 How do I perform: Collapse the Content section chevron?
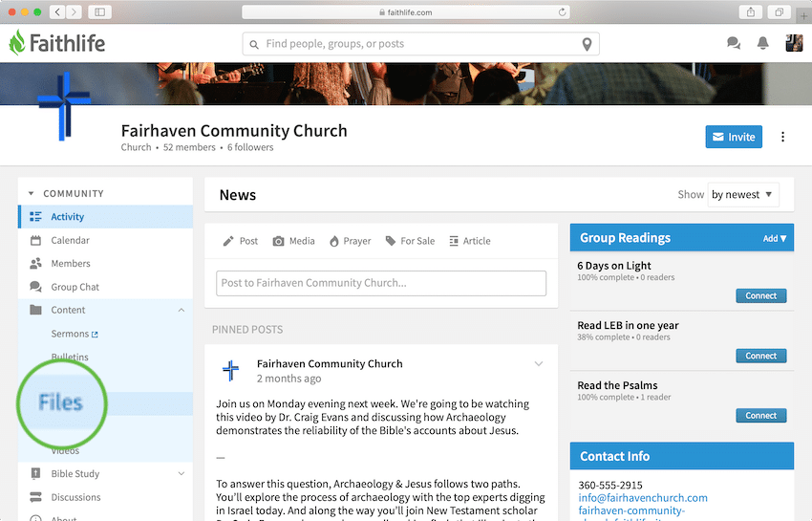pyautogui.click(x=182, y=310)
